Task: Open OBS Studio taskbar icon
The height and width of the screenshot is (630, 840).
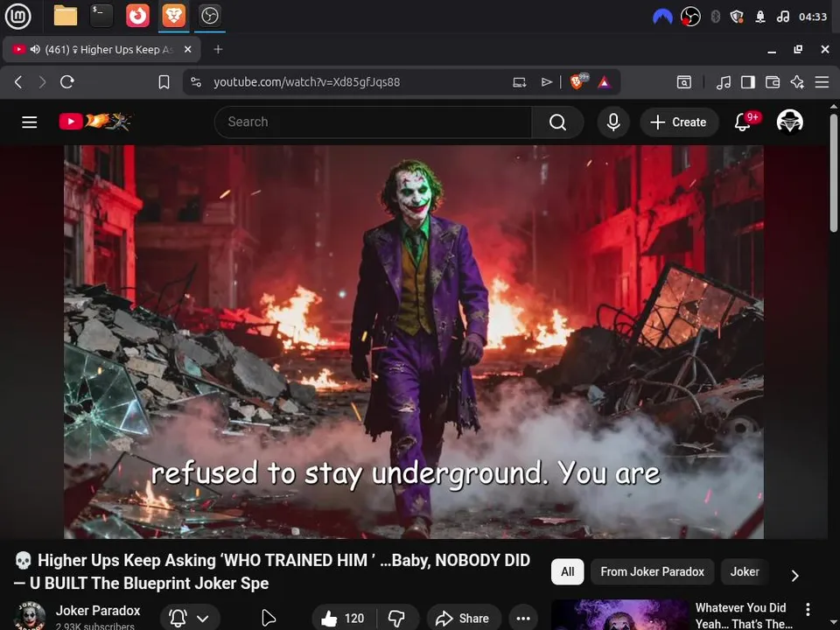Action: (x=209, y=16)
